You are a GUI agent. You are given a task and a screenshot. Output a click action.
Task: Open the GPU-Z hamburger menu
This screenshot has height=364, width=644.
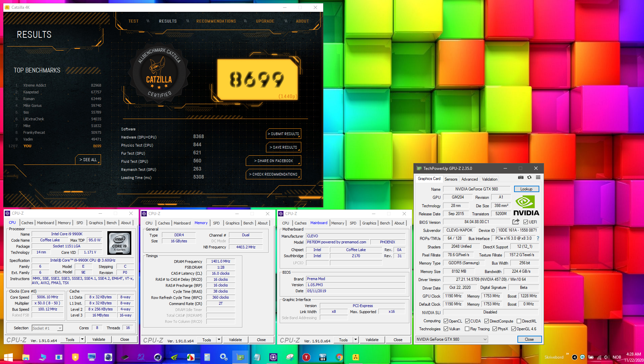(538, 178)
